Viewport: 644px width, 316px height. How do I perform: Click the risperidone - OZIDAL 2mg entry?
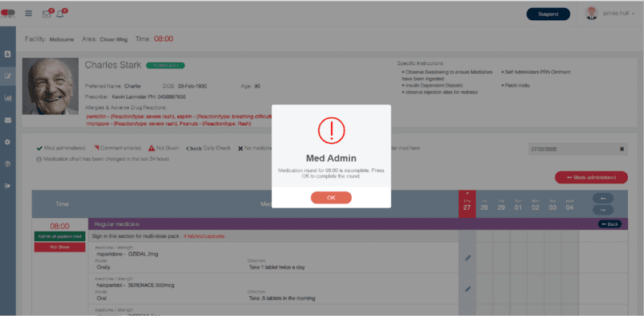point(127,254)
